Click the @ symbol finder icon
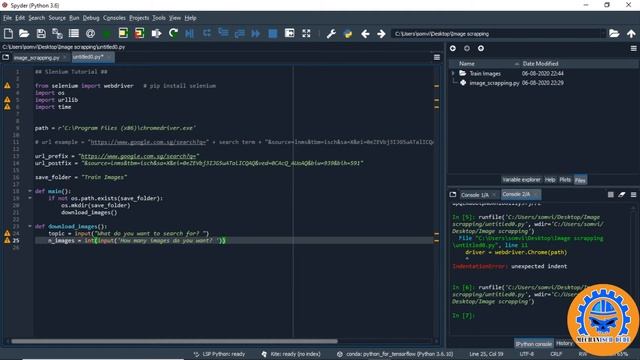This screenshot has width=640, height=360. point(90,33)
